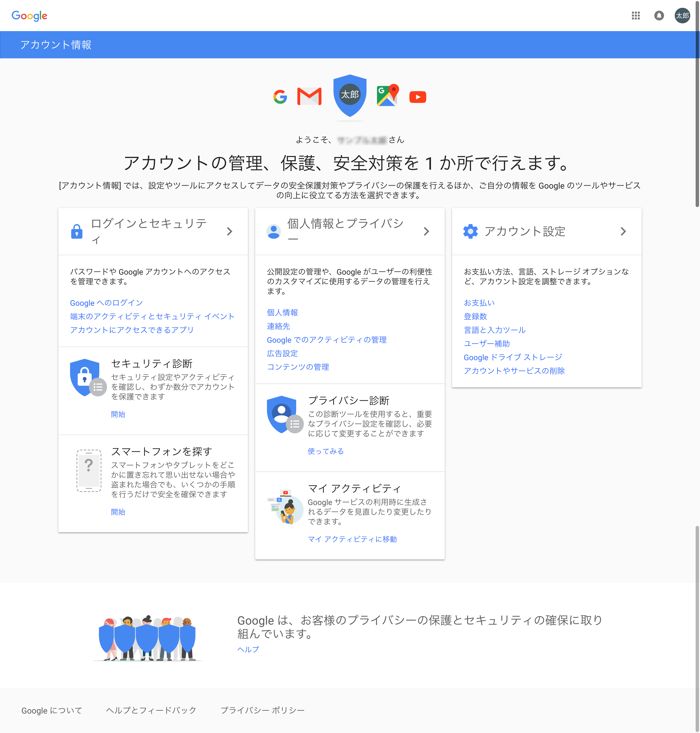Open Google へのログイン link
Screen dimensions: 700x733
[x=106, y=303]
